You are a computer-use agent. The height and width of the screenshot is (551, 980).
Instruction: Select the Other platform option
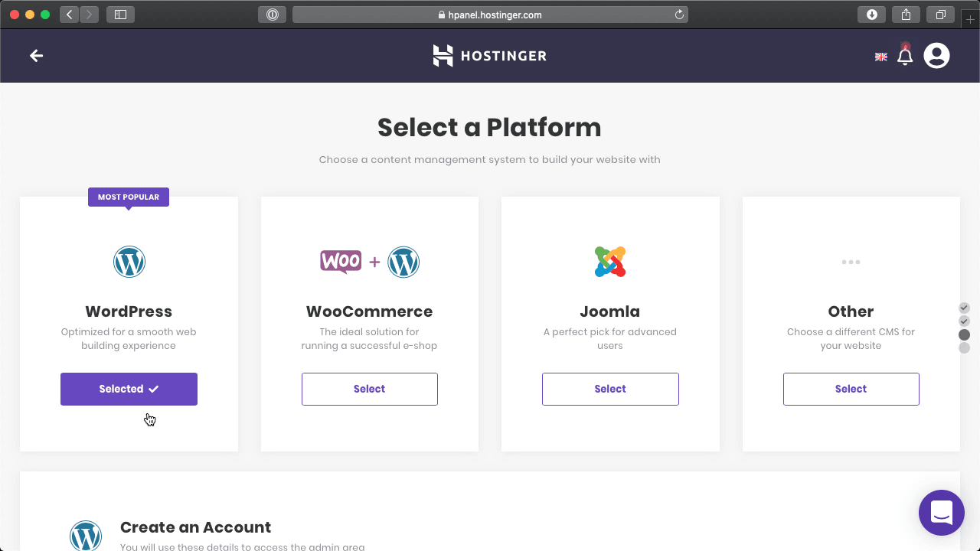(x=851, y=389)
